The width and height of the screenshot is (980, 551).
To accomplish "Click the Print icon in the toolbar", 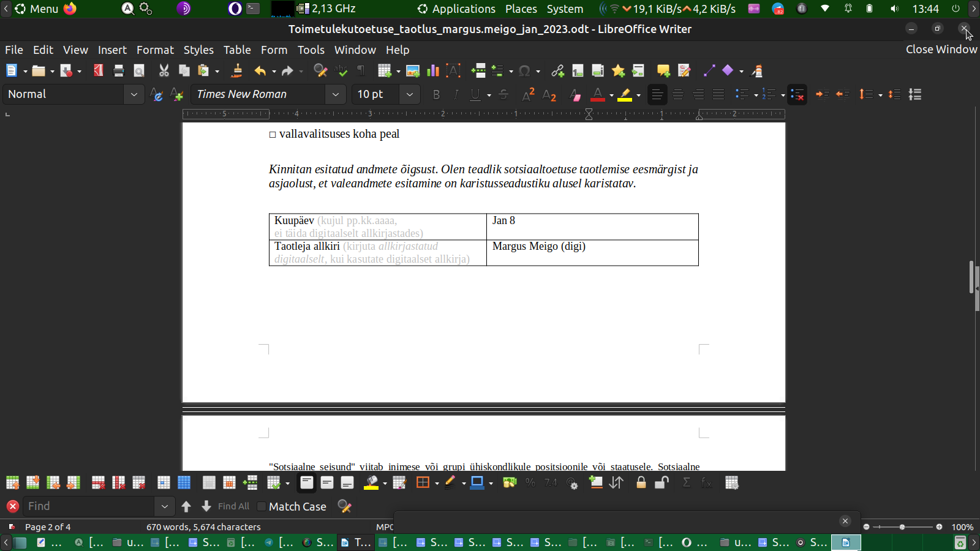I will coord(119,71).
